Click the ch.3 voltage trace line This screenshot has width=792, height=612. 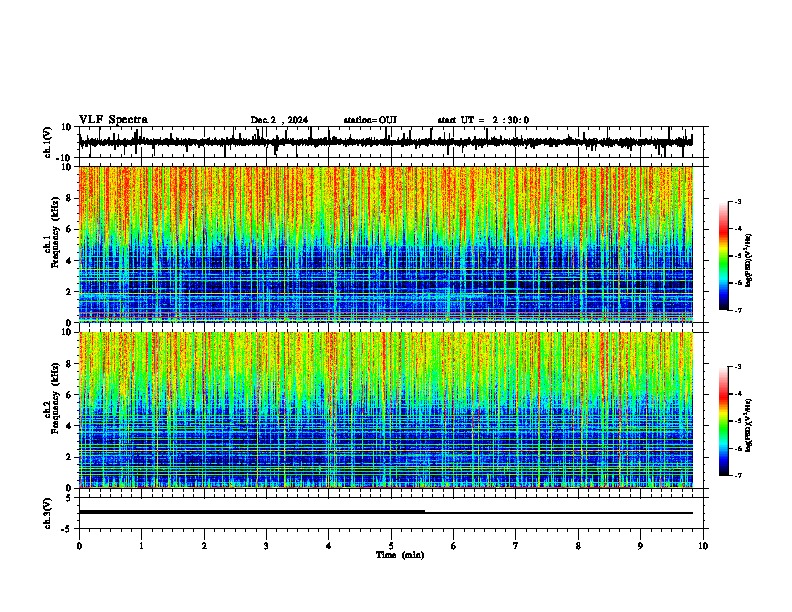pos(386,512)
